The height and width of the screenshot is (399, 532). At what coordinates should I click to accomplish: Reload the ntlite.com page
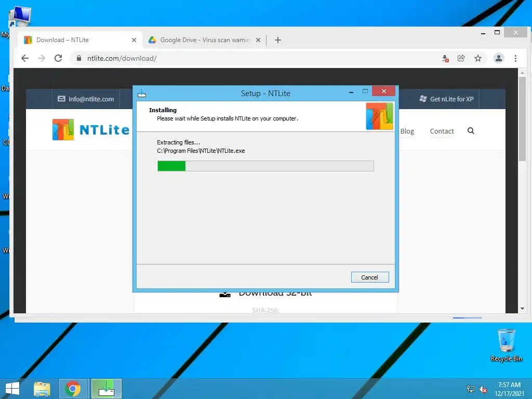58,58
